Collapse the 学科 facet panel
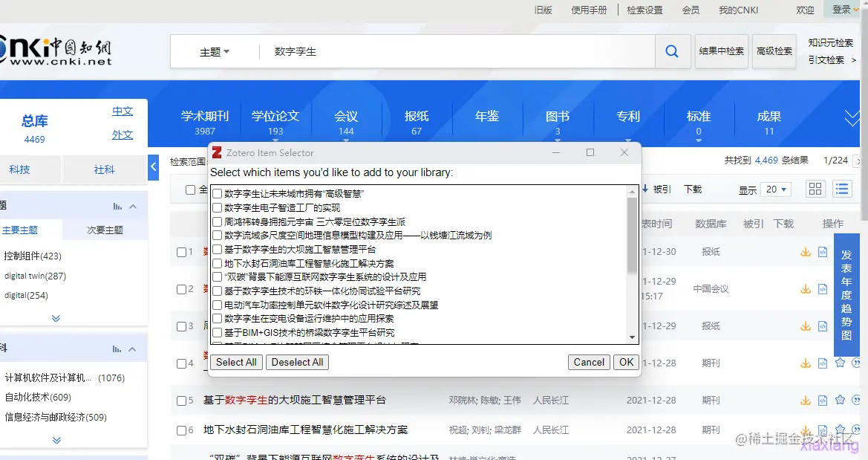 (x=132, y=349)
